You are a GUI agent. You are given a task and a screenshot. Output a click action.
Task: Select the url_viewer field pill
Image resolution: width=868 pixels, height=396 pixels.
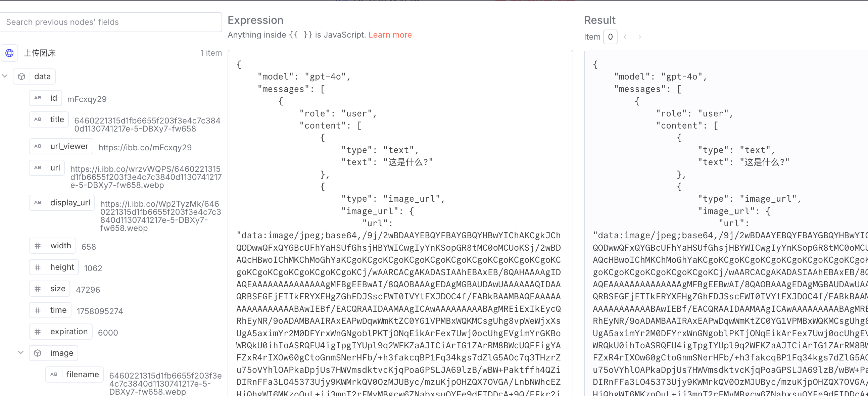click(61, 146)
